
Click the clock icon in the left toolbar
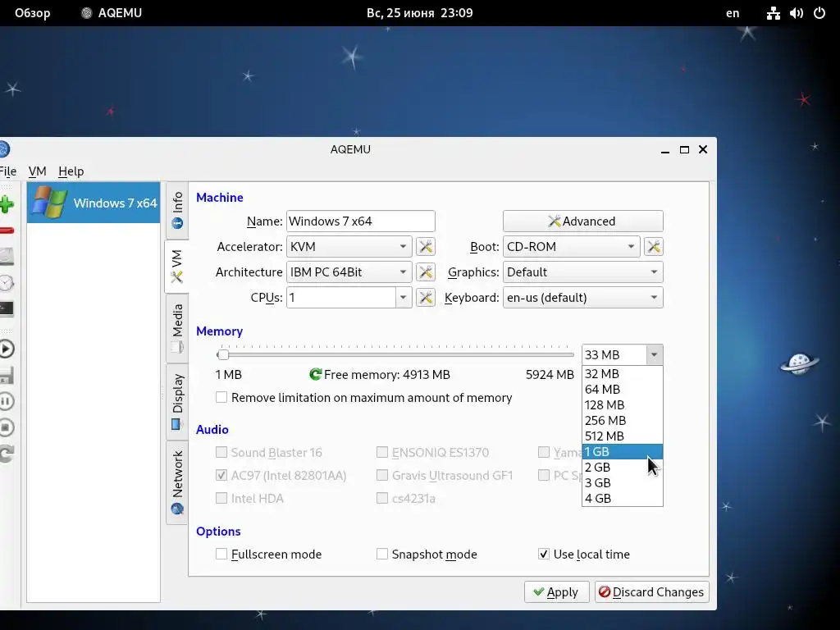tap(7, 283)
